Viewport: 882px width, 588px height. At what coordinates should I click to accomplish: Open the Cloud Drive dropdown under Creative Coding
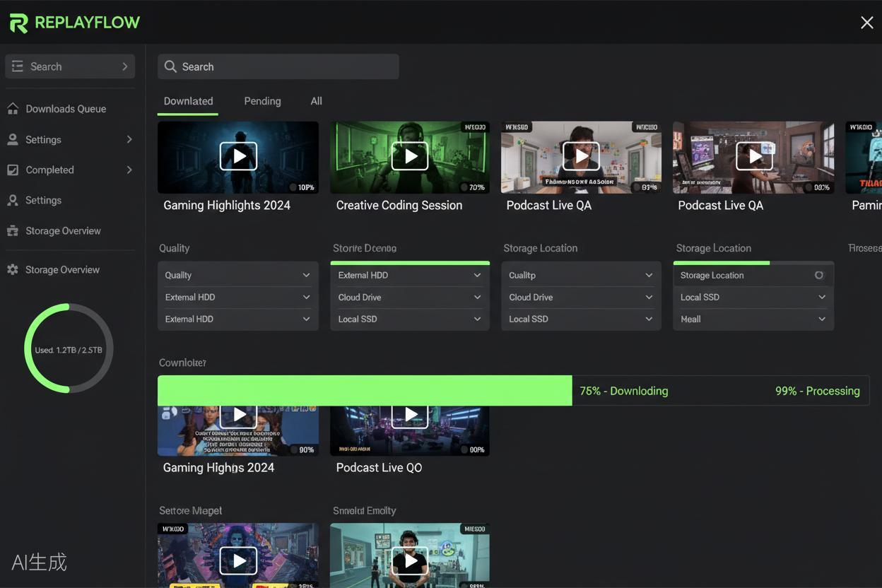coord(410,297)
